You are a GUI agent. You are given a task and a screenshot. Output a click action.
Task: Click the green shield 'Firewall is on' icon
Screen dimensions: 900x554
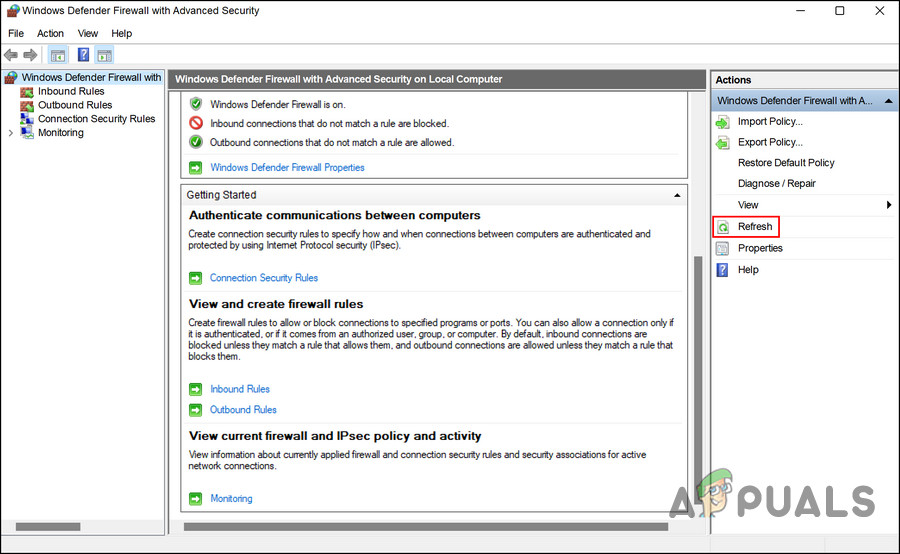point(196,104)
